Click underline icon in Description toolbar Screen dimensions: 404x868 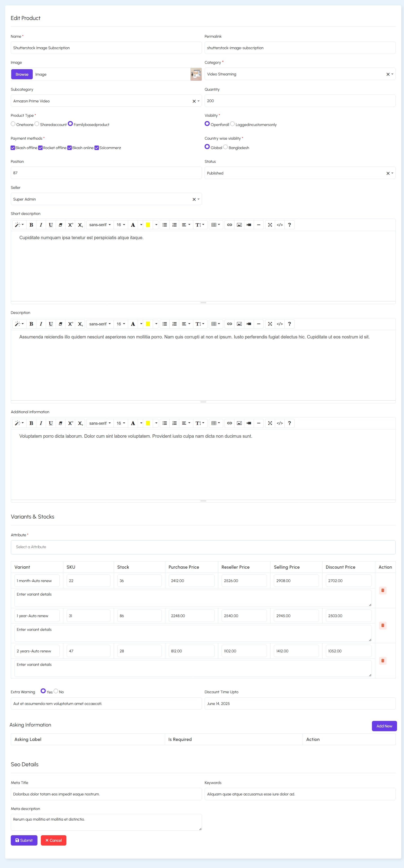point(51,324)
